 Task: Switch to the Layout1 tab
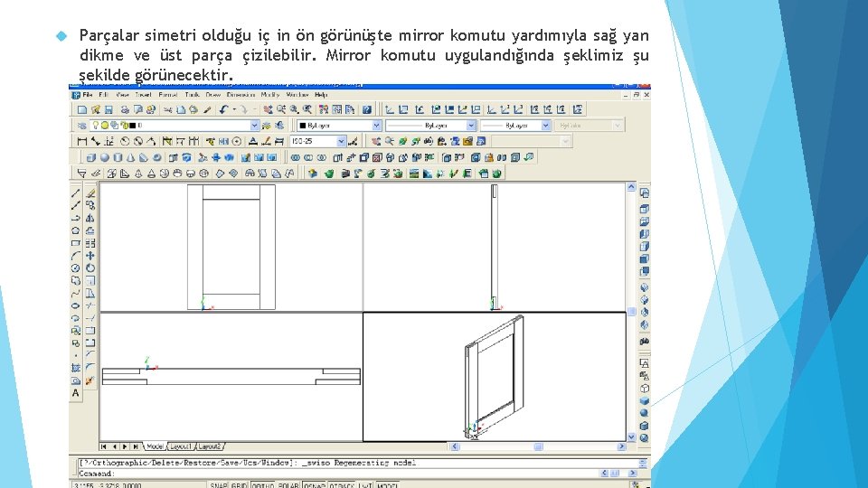181,446
